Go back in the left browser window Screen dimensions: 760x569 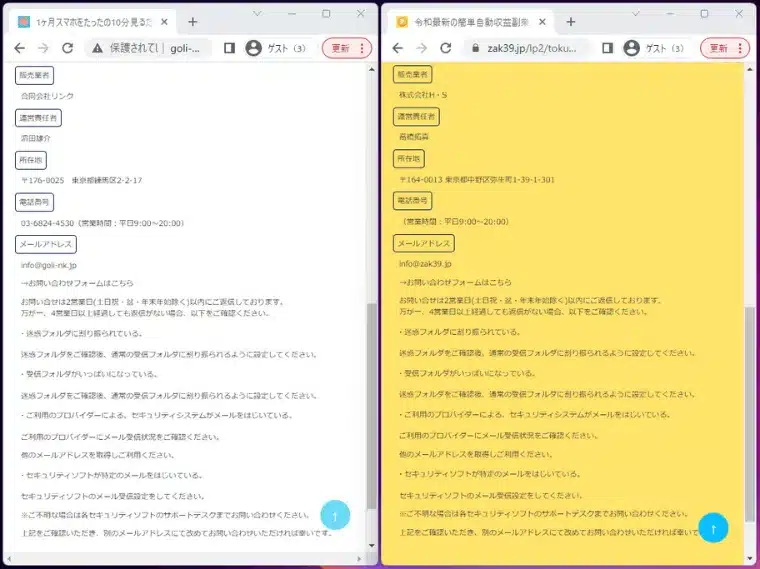(x=17, y=48)
